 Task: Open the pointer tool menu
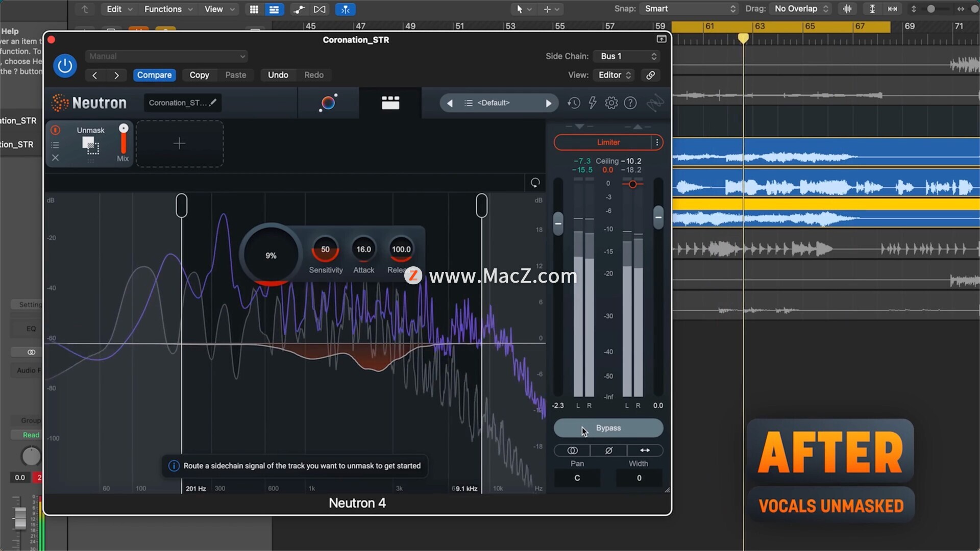(x=524, y=9)
